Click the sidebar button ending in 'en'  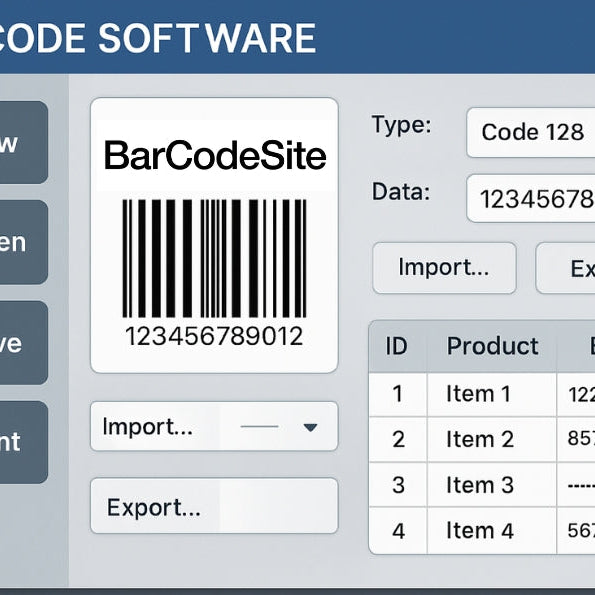(24, 242)
